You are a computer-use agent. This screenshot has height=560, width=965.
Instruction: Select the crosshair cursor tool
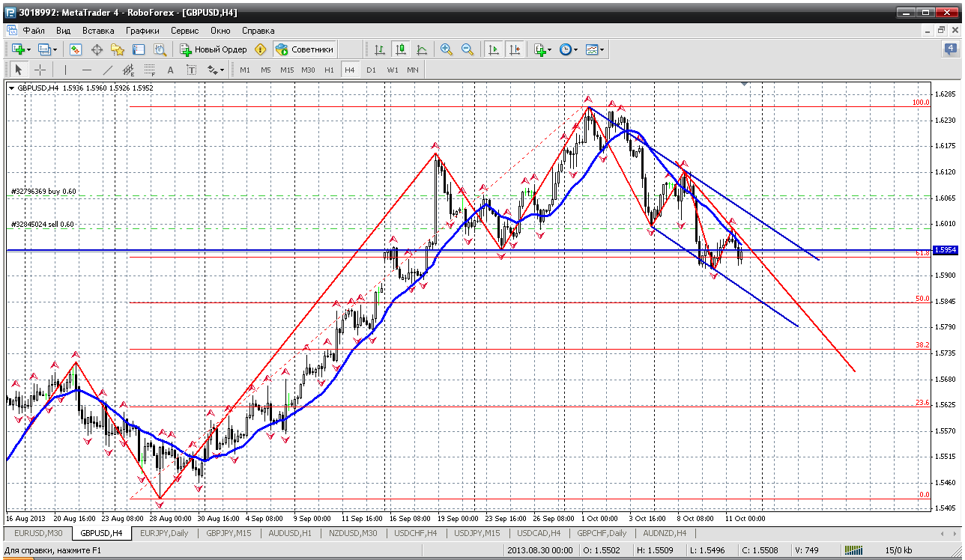40,70
